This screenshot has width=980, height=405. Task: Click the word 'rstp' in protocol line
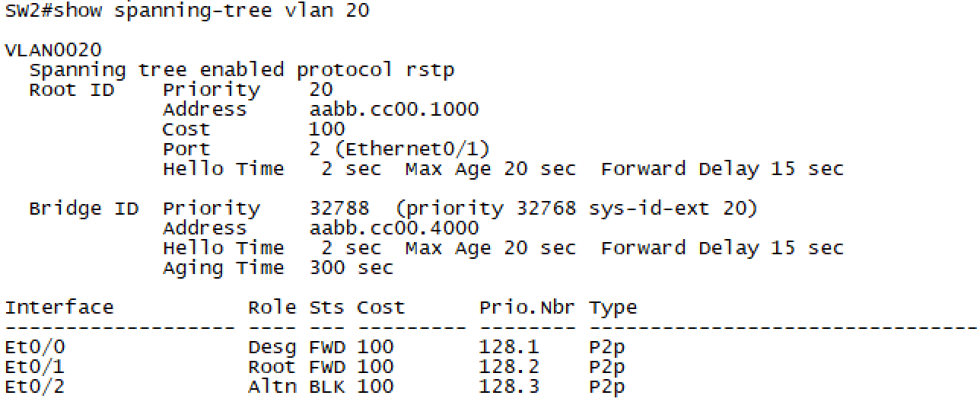430,70
